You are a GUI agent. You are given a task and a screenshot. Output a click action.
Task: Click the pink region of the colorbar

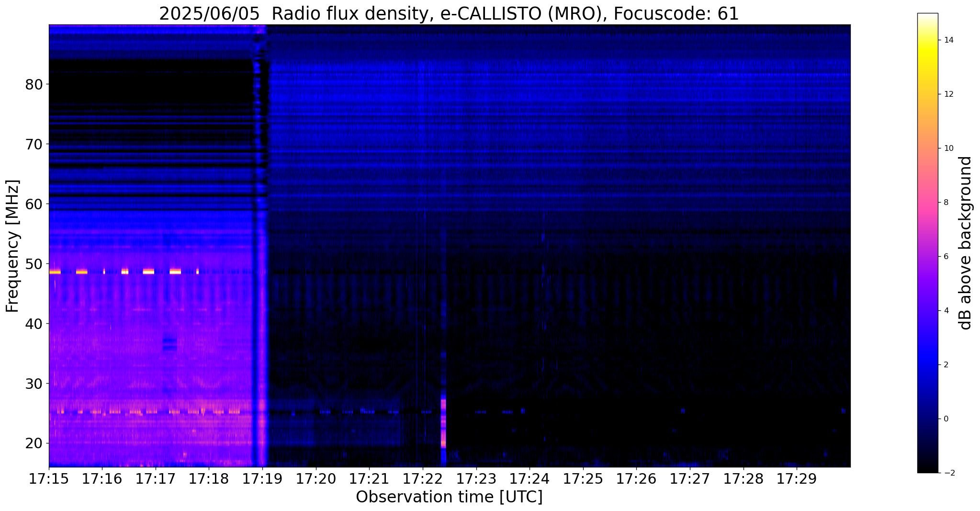927,203
